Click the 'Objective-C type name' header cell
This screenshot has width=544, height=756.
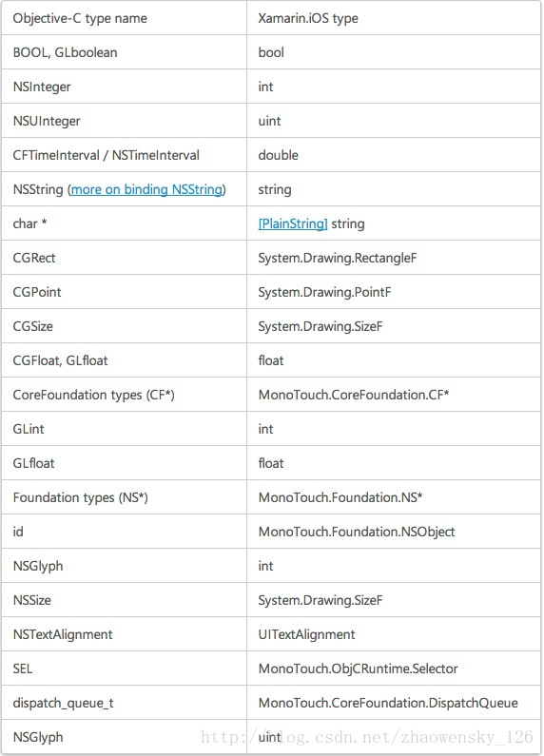tap(124, 18)
